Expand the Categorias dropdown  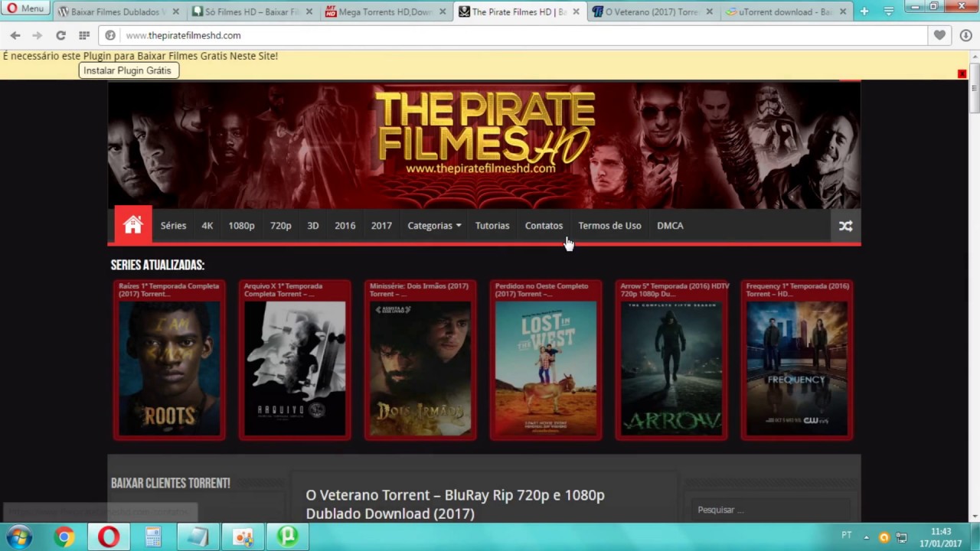coord(434,226)
